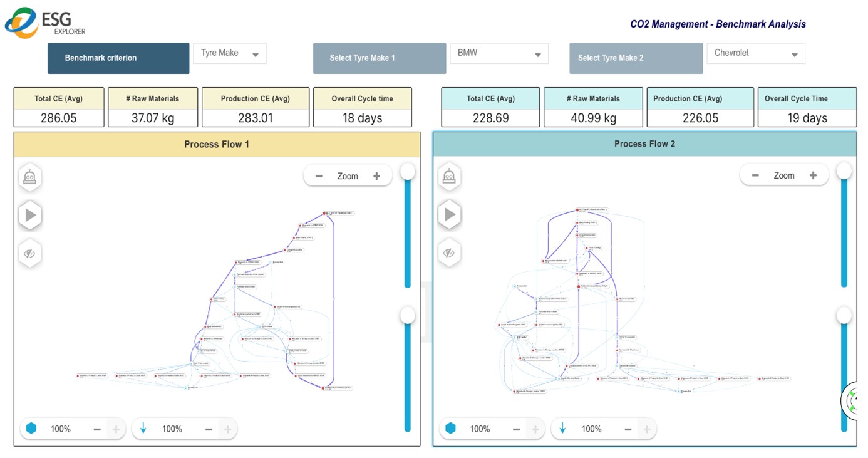This screenshot has width=868, height=458.
Task: Click the robot icon in Process Flow 1
Action: pos(29,177)
